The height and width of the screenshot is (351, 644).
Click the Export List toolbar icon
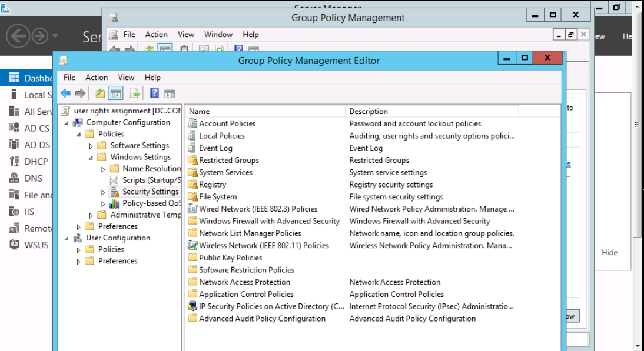135,93
